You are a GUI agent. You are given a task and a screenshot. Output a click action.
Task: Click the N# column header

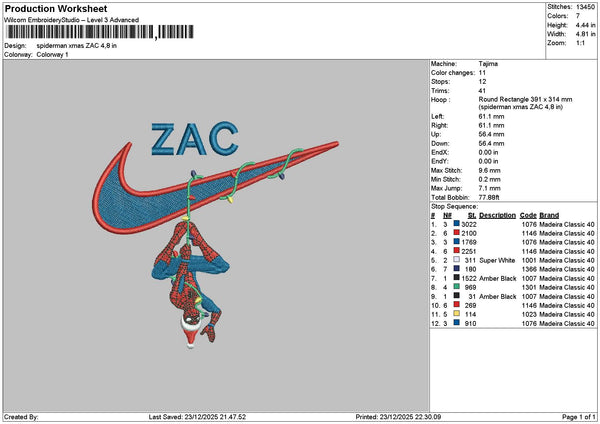pyautogui.click(x=447, y=215)
